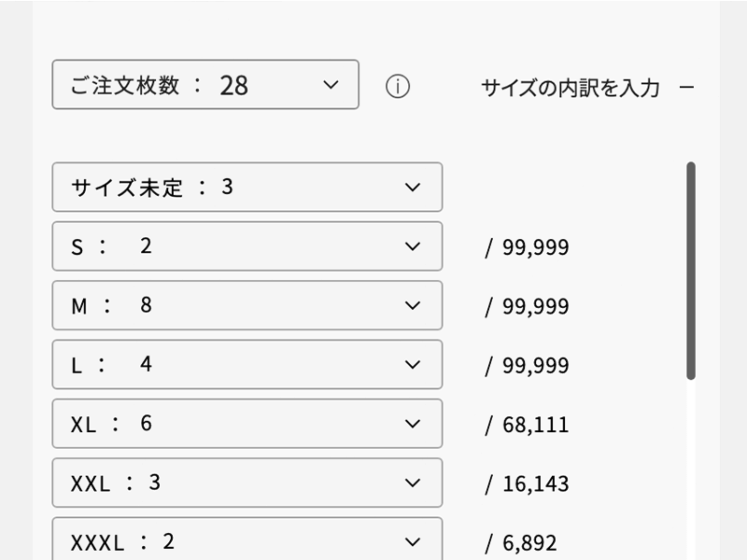Click chevron arrow on XXXL size selector

click(413, 541)
